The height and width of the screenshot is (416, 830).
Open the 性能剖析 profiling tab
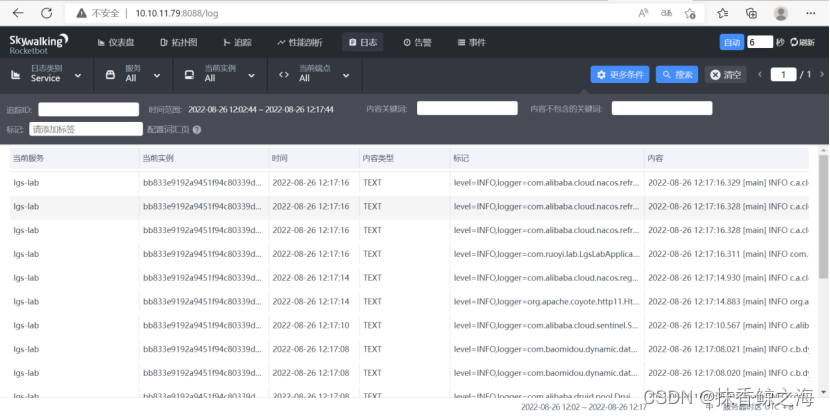coord(300,42)
